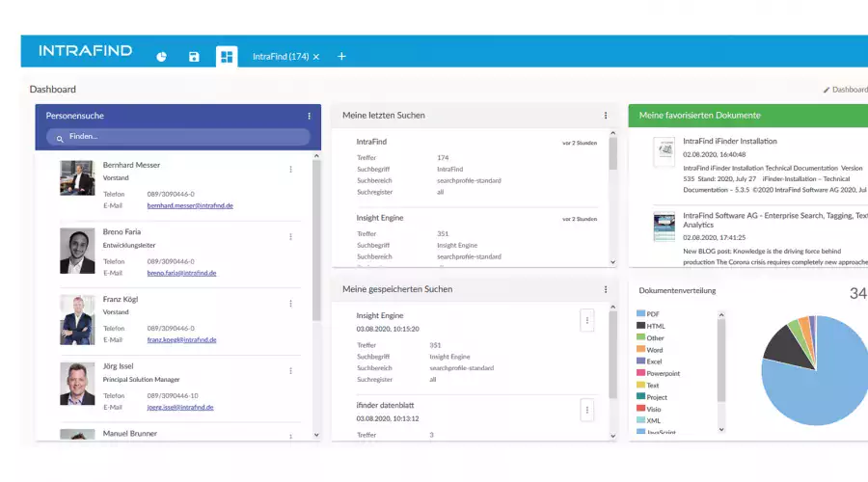Viewport: 868px width, 482px height.
Task: Close the IntraFind (174) tab
Action: [316, 57]
